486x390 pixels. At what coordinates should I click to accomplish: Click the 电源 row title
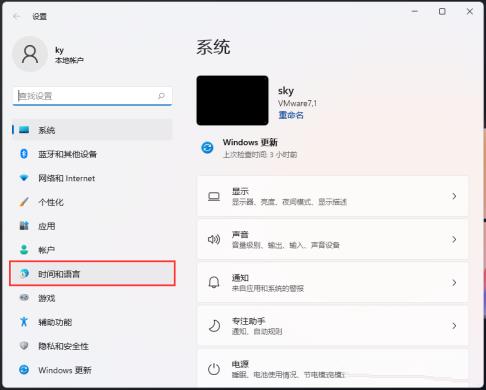[x=240, y=364]
